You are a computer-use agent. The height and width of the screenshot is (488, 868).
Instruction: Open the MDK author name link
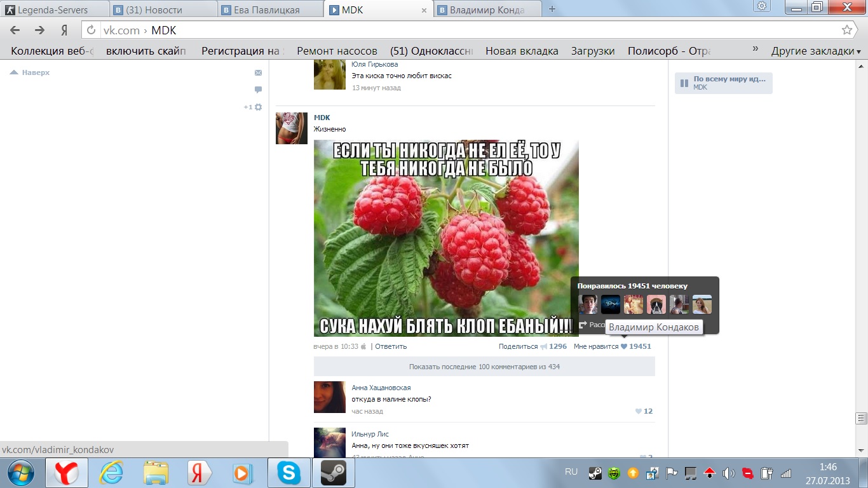tap(322, 118)
